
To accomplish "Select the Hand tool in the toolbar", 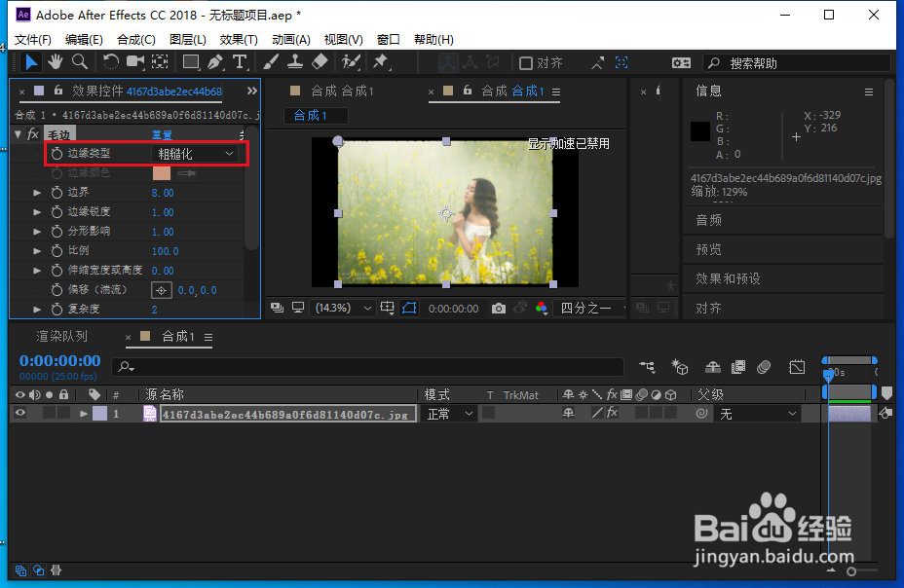I will (56, 61).
